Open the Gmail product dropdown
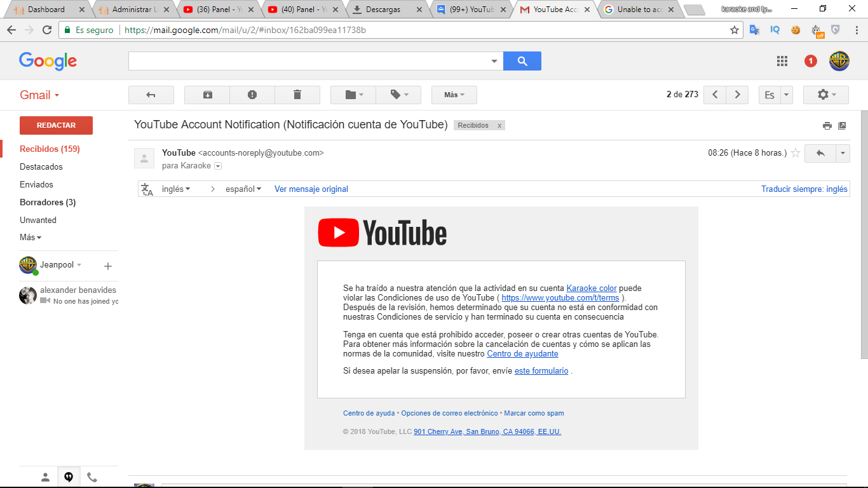Viewport: 868px width, 488px height. click(x=39, y=95)
